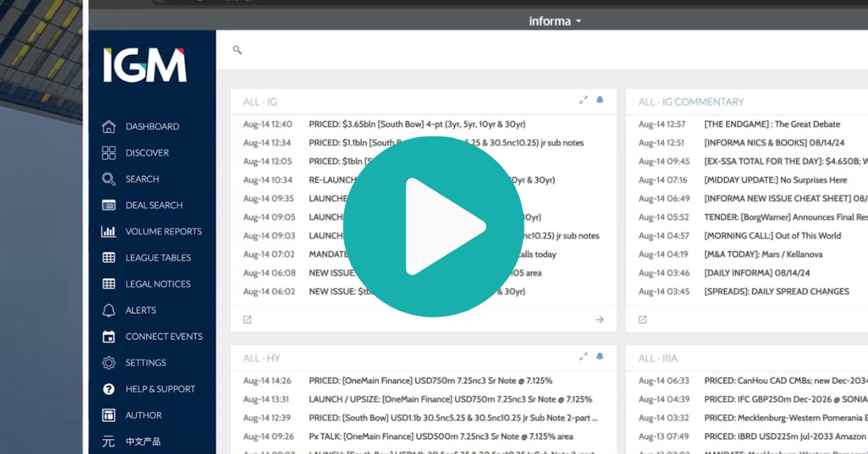
Task: Toggle the ALL - HY panel alert bell
Action: [600, 356]
